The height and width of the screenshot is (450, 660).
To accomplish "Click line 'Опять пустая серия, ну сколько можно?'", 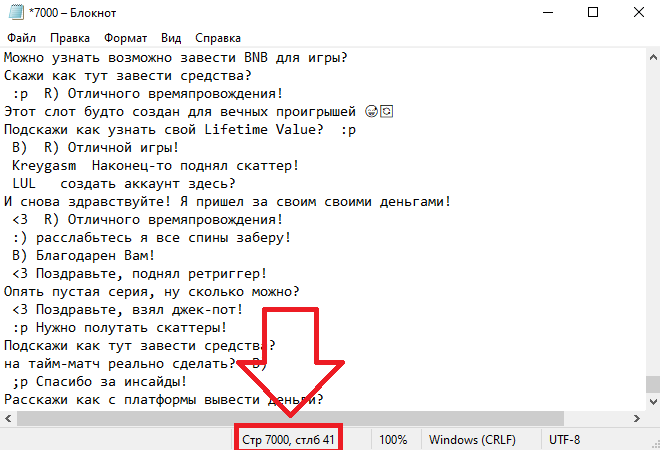I will 152,292.
